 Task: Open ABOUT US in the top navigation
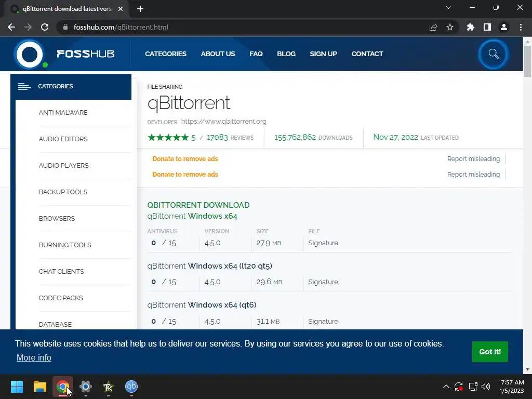(218, 54)
